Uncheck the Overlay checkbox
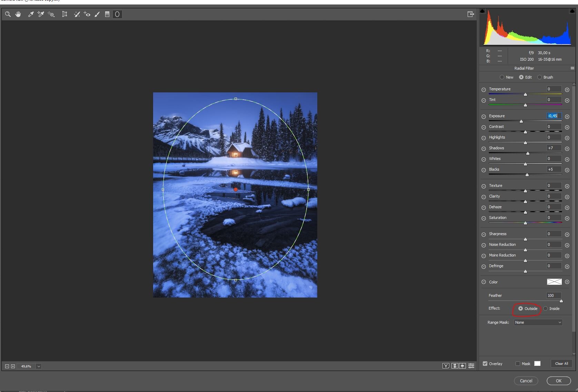The image size is (578, 392). click(x=485, y=363)
